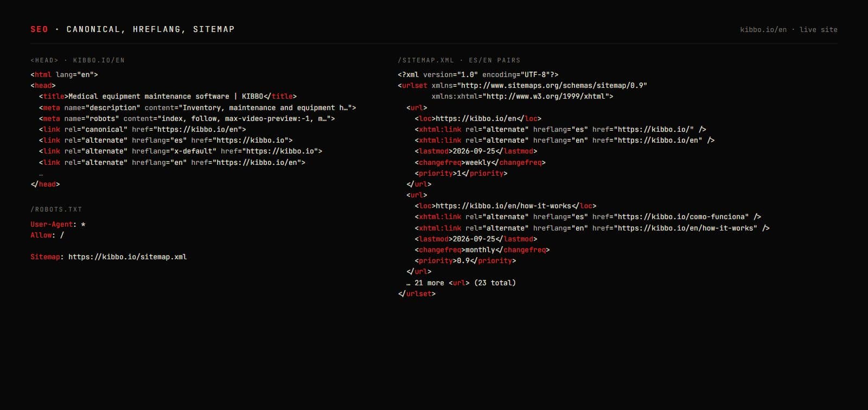Click the meta robots line

pyautogui.click(x=187, y=119)
